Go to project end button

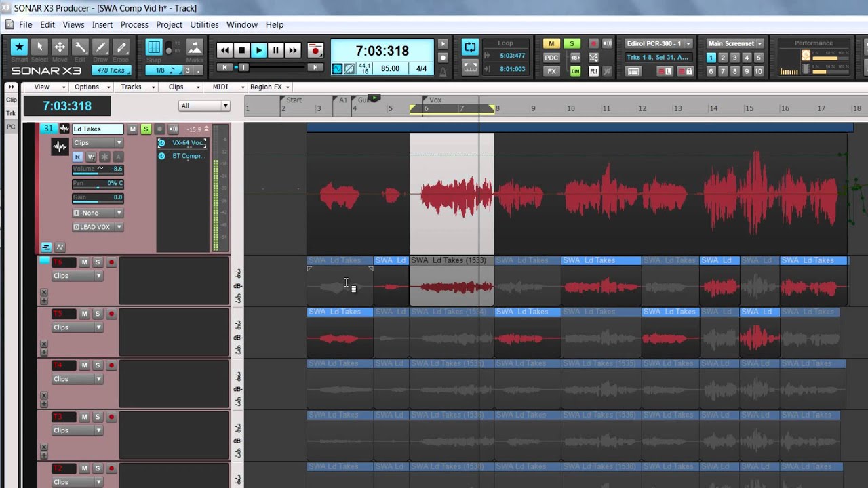pyautogui.click(x=315, y=67)
